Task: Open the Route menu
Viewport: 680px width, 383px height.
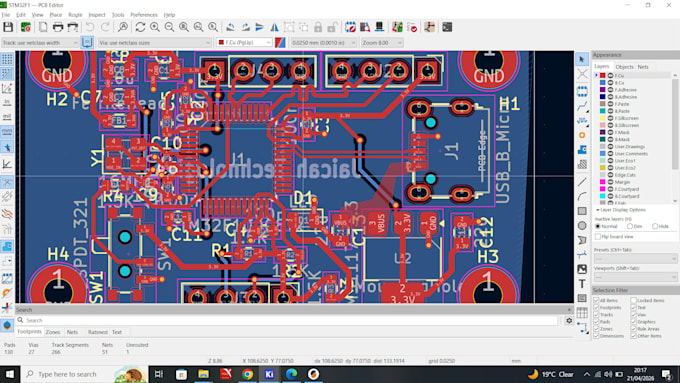Action: tap(75, 15)
